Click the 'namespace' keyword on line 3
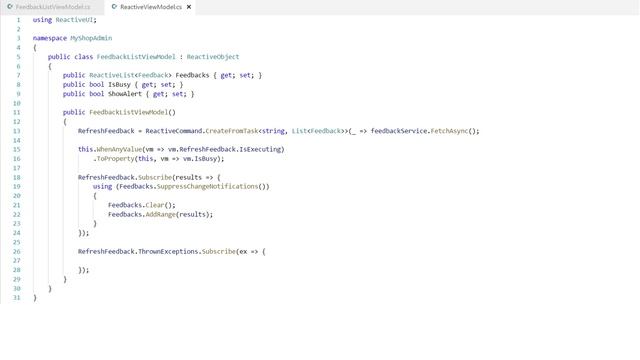Viewport: 640px width, 360px height. pyautogui.click(x=49, y=38)
